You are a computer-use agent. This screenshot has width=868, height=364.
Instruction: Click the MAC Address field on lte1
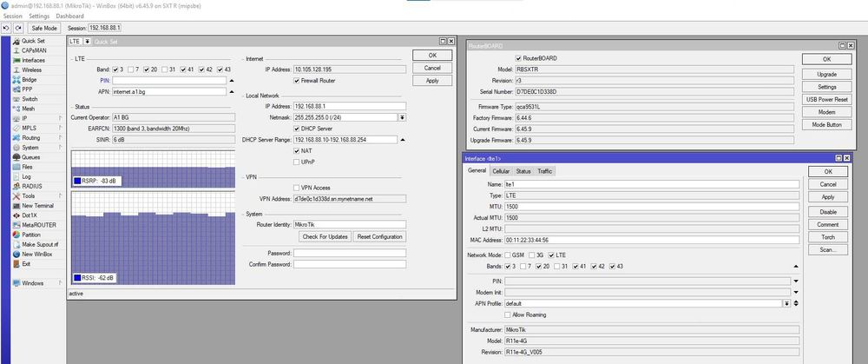(652, 241)
